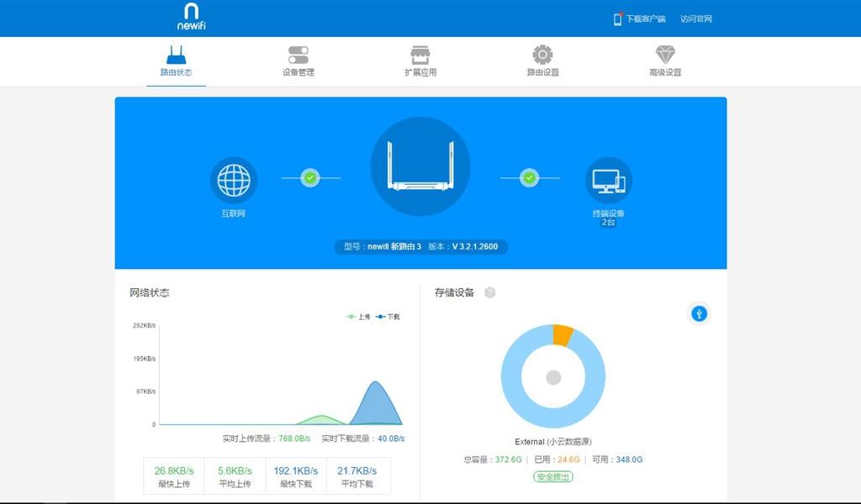861x504 pixels.
Task: Open the 访问官网 link
Action: point(698,18)
